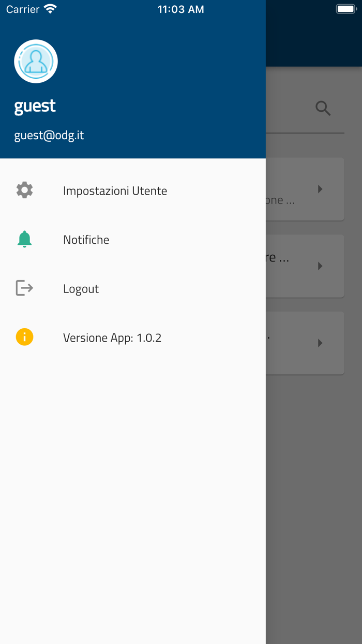The height and width of the screenshot is (644, 362).
Task: Tap the search field left of the magnifier
Action: pos(287,109)
